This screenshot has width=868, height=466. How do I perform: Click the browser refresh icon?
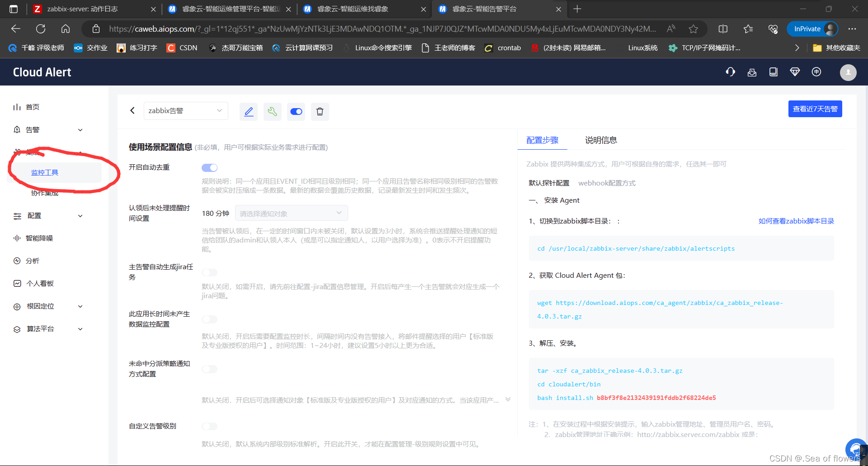click(x=41, y=29)
